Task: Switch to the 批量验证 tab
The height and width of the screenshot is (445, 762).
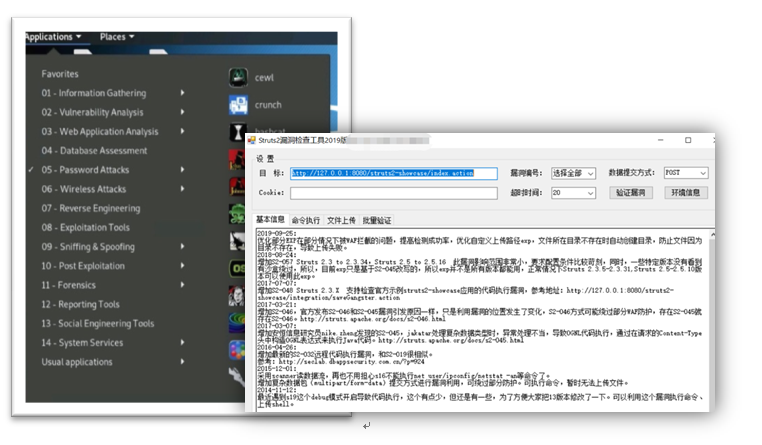Action: pos(377,221)
